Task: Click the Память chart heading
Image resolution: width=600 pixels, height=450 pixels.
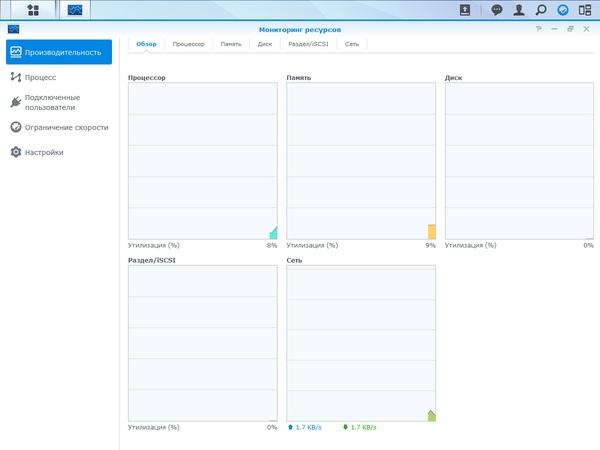Action: click(x=299, y=78)
